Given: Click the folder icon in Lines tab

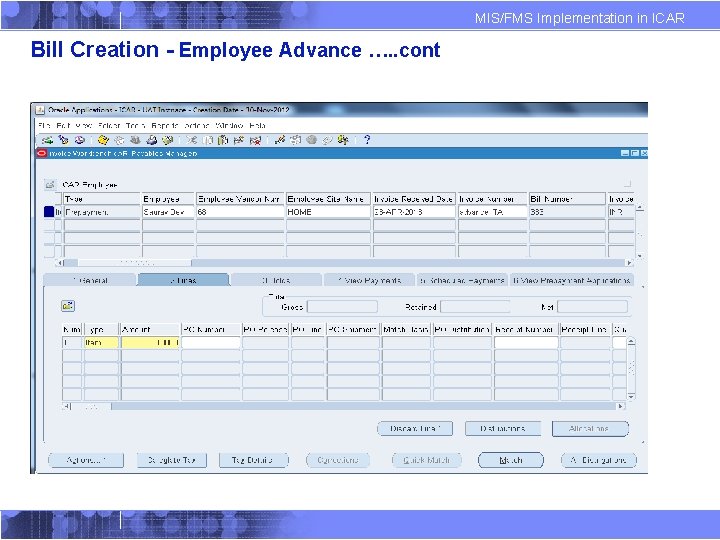Looking at the screenshot, I should click(68, 306).
